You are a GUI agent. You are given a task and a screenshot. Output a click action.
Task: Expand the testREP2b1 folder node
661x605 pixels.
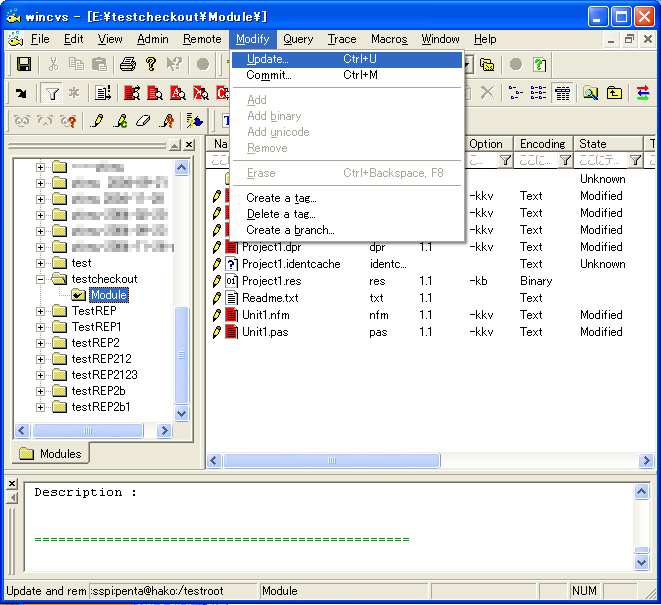(40, 408)
